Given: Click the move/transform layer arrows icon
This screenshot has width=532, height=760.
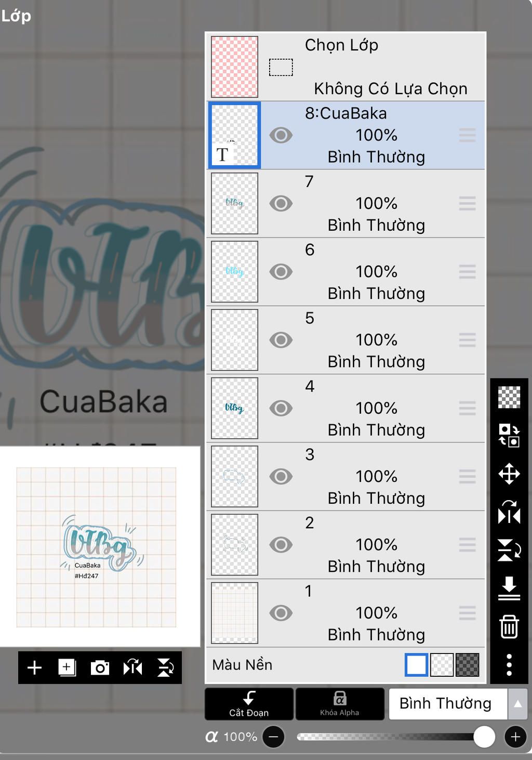Looking at the screenshot, I should click(509, 474).
